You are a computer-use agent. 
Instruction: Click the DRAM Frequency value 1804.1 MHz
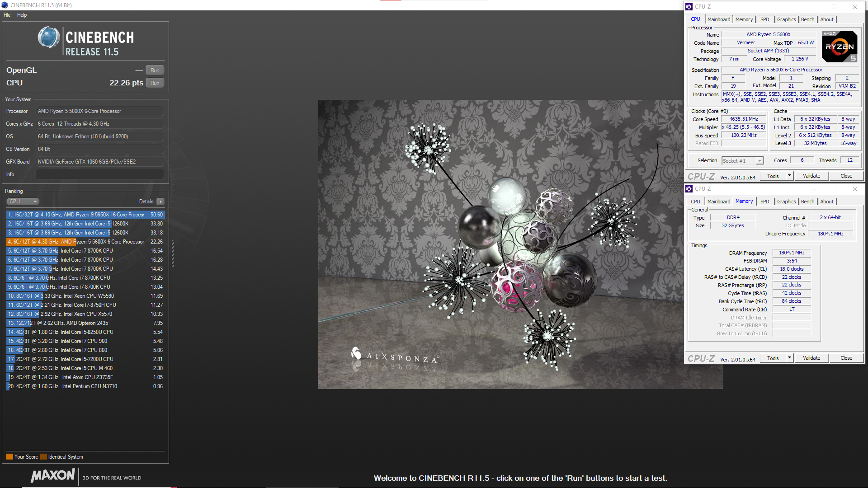(792, 253)
